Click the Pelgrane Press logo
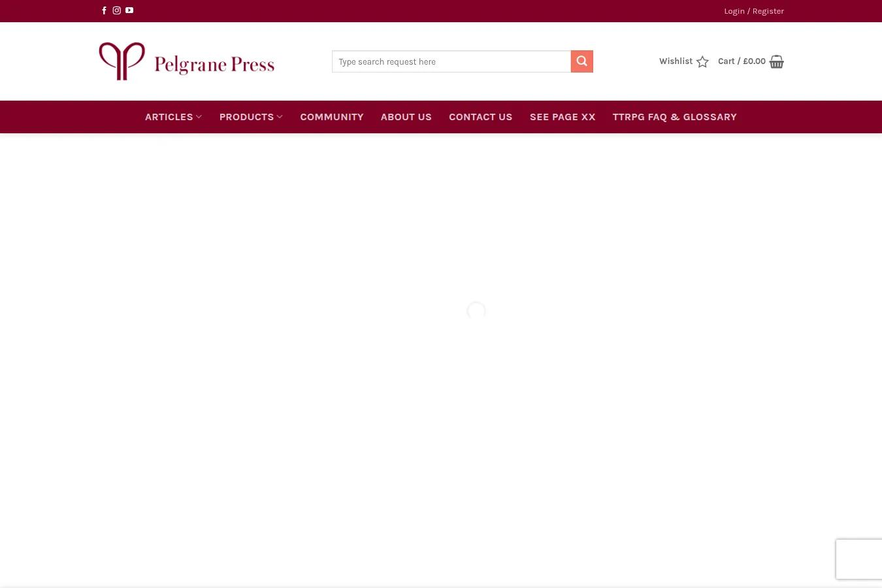The height and width of the screenshot is (588, 882). tap(186, 61)
